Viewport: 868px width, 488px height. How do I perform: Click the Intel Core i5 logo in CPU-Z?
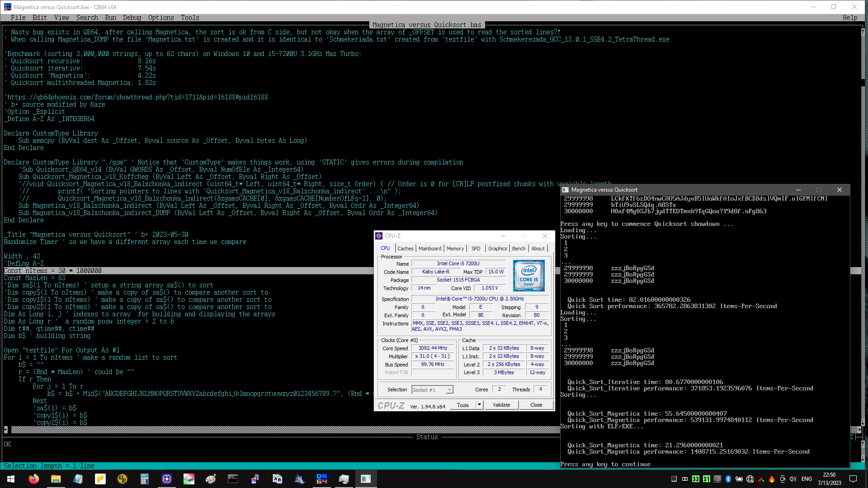point(528,275)
